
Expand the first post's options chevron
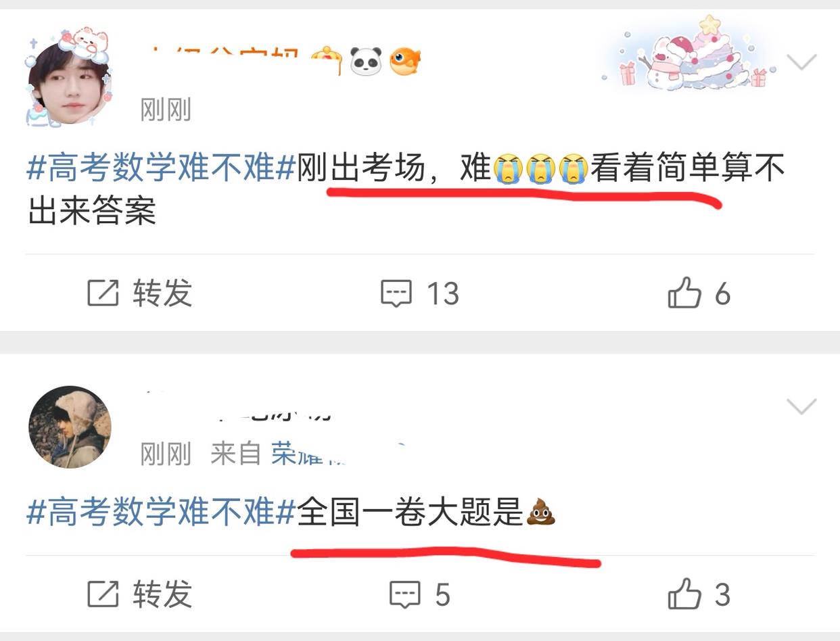[x=803, y=63]
